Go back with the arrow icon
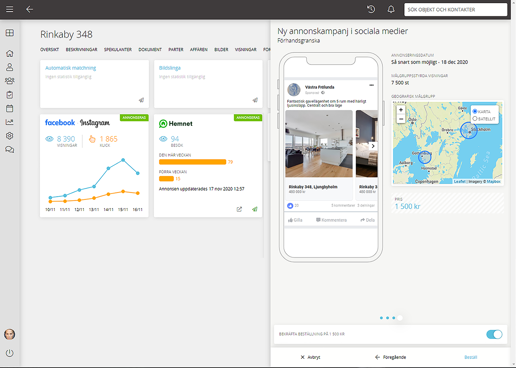 pos(29,9)
